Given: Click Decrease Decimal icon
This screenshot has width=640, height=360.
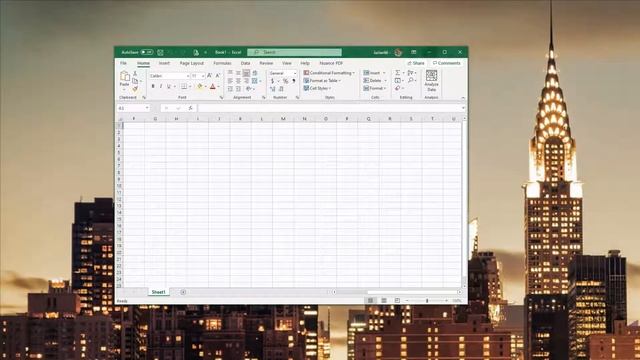Looking at the screenshot, I should pyautogui.click(x=281, y=89).
